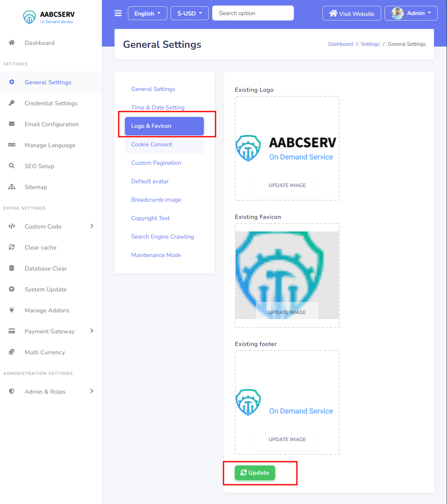Open the $-USD currency dropdown
447x504 pixels.
coord(190,13)
